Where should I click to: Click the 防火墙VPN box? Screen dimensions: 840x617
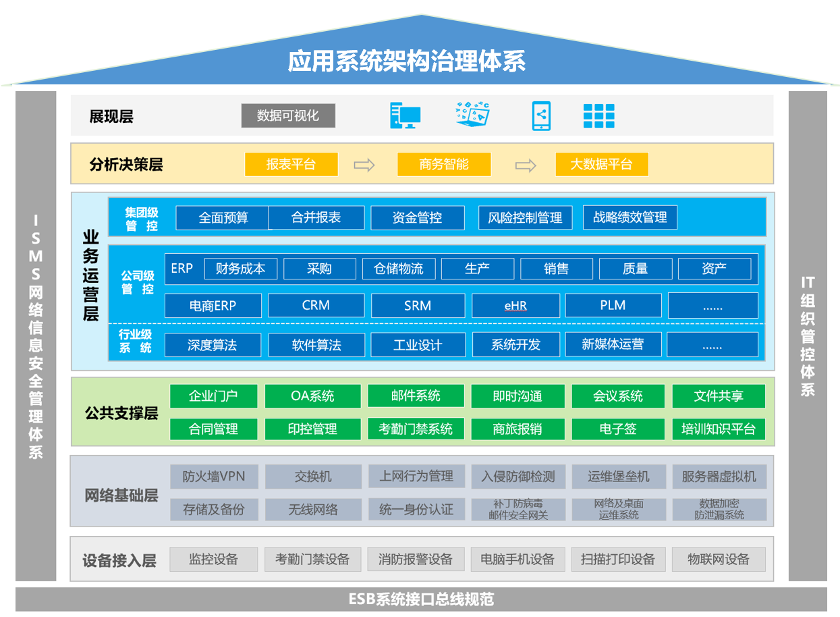[214, 477]
